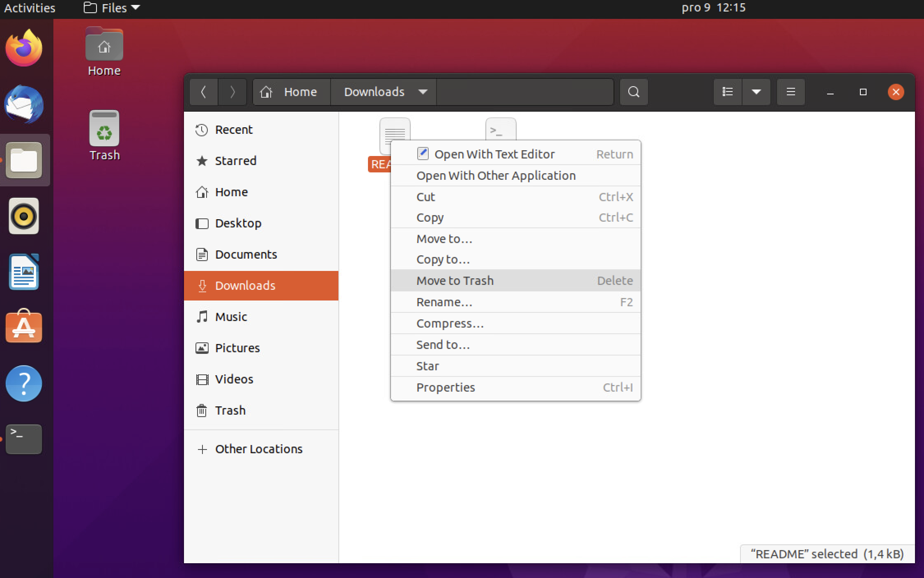The image size is (924, 578).
Task: Click the shell script file icon
Action: click(x=501, y=129)
